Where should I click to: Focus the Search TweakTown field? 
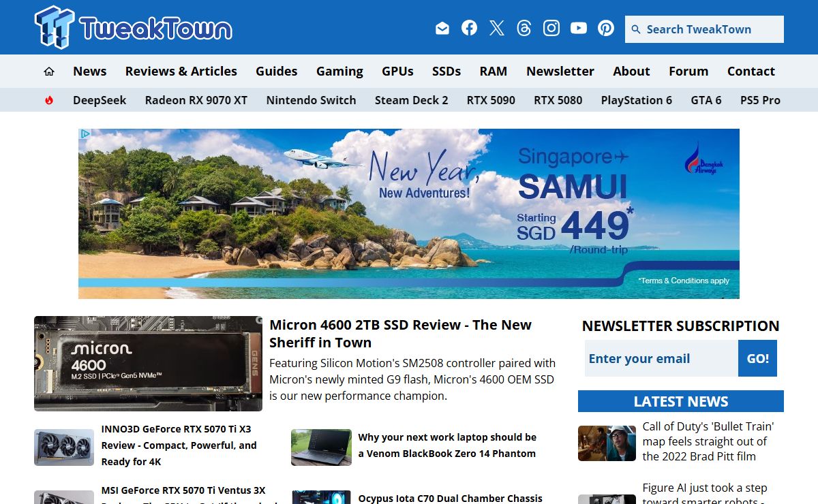pyautogui.click(x=704, y=29)
